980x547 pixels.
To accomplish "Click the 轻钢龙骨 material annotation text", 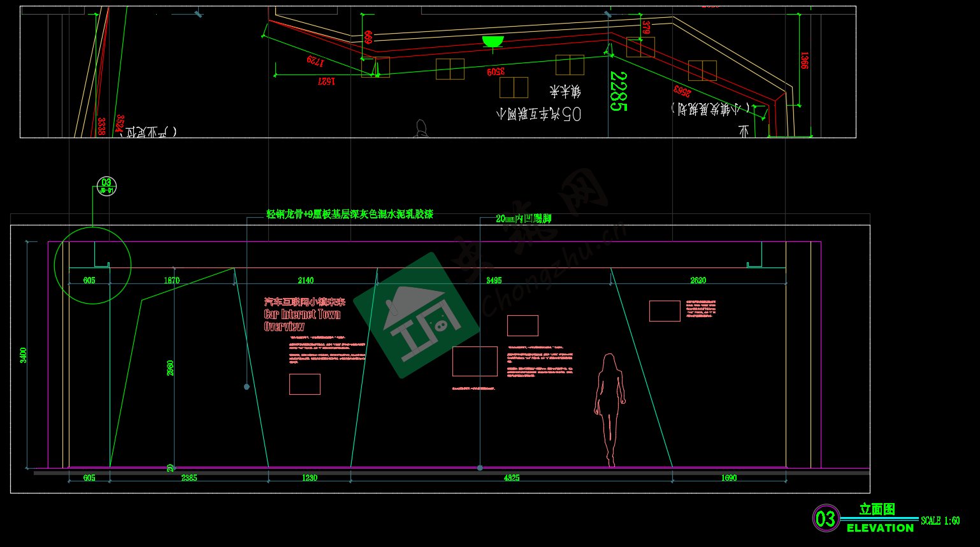I will click(349, 215).
